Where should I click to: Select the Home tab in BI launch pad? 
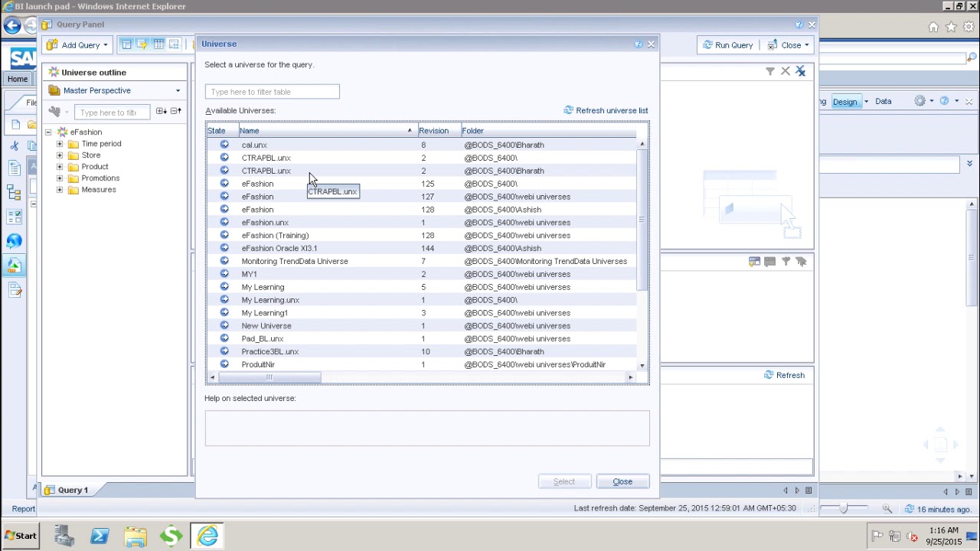[18, 79]
